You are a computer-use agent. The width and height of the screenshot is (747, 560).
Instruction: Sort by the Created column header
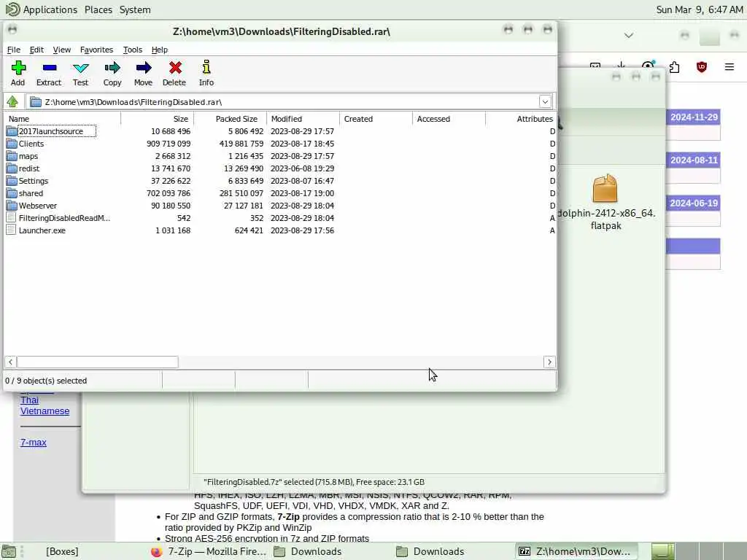click(x=376, y=119)
